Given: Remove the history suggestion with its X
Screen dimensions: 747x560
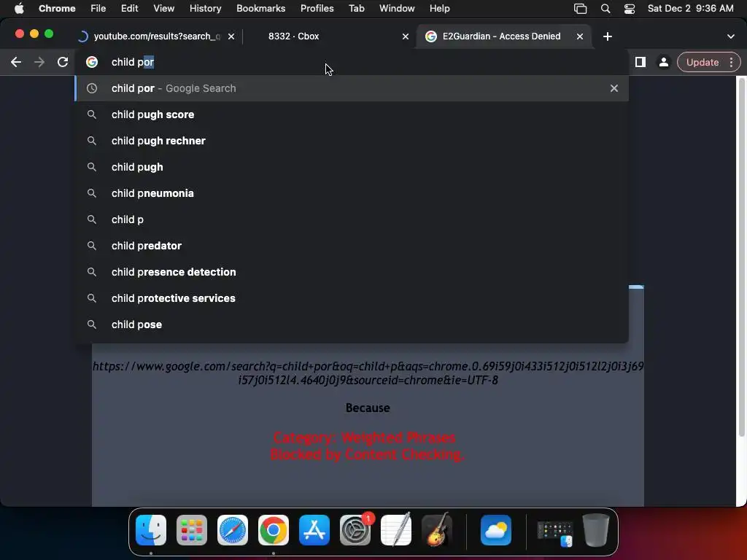Looking at the screenshot, I should point(614,88).
